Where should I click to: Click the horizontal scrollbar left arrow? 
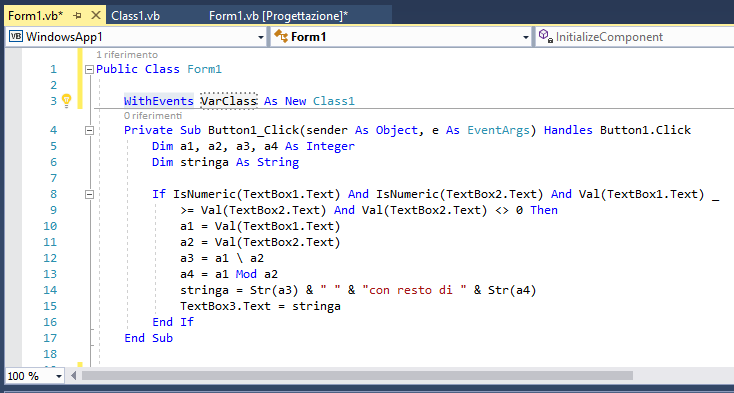click(73, 376)
